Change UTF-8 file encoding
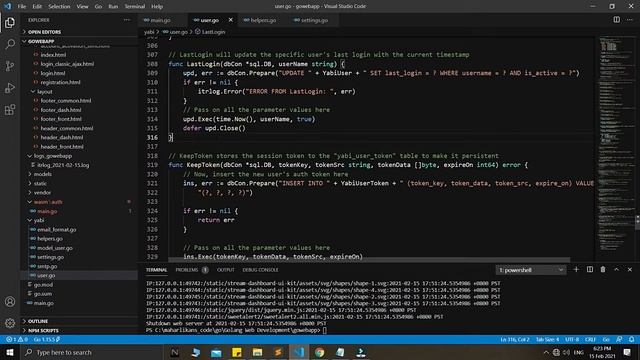 [572, 339]
